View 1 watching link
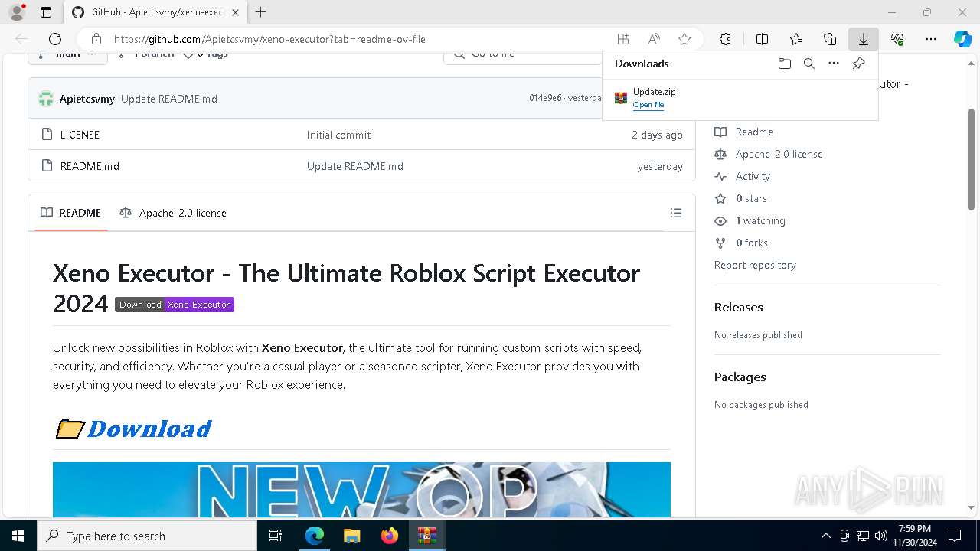Image resolution: width=980 pixels, height=551 pixels. 760,220
